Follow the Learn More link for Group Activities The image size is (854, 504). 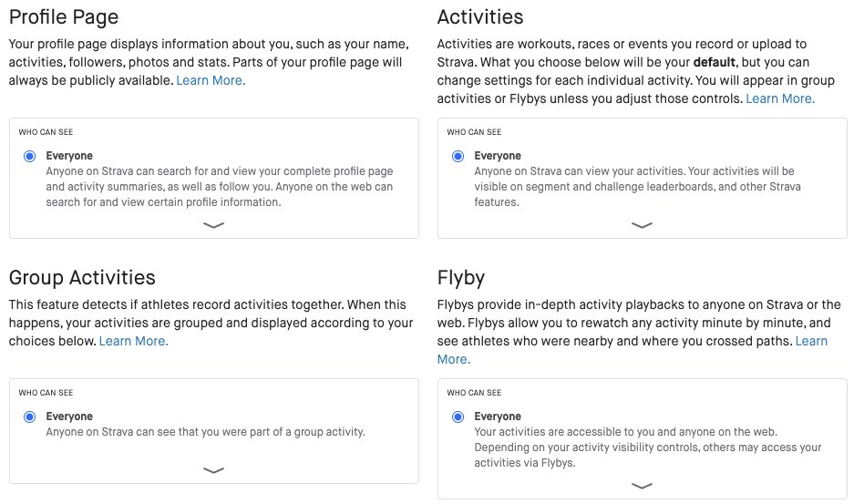click(x=133, y=341)
